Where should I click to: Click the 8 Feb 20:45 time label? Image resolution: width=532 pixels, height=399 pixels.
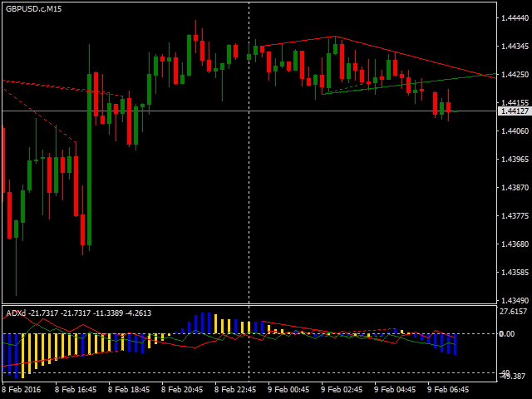click(x=182, y=390)
